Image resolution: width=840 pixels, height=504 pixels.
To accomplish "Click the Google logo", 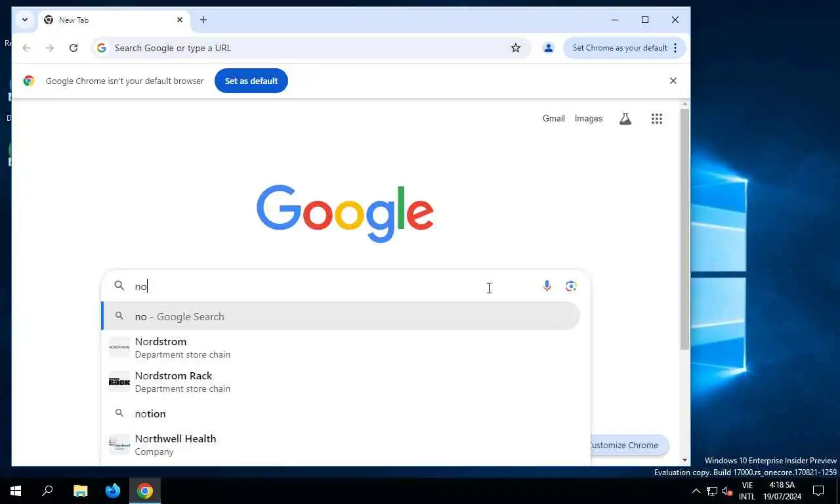I will click(345, 214).
